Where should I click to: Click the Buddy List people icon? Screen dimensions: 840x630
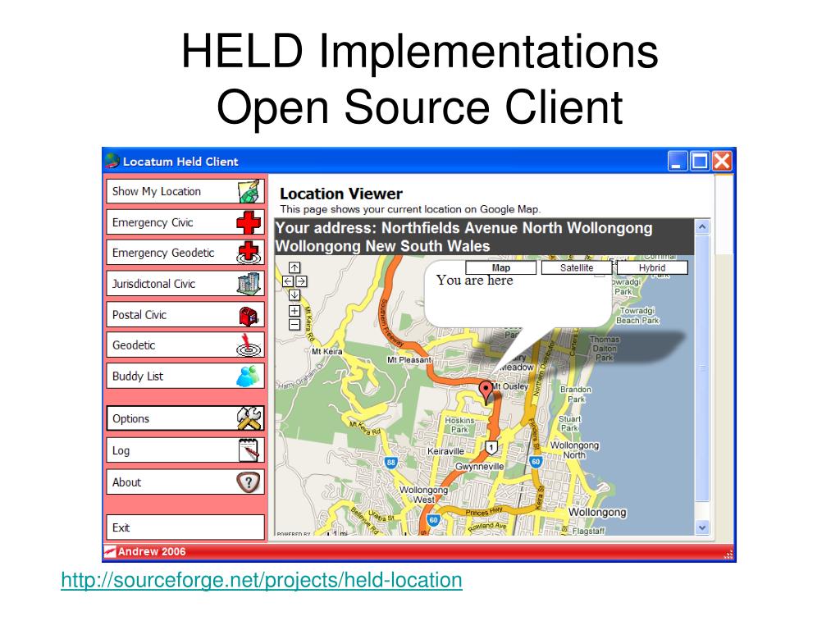coord(249,376)
